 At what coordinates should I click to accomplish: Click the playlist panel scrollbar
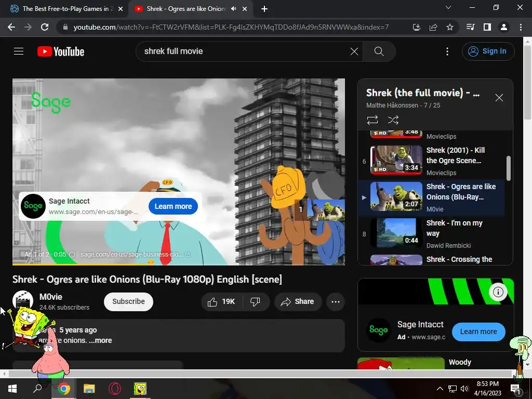(x=508, y=168)
